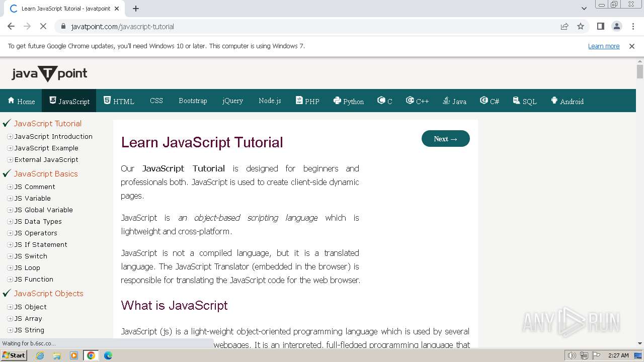The width and height of the screenshot is (644, 362).
Task: Open the SQL tutorial nav item
Action: click(x=525, y=101)
